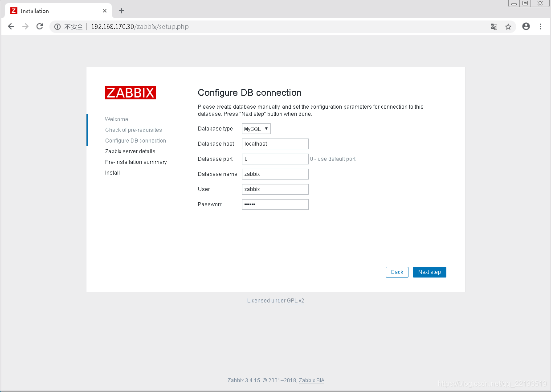The image size is (551, 392).
Task: Click the ZABBIX logo
Action: click(131, 93)
